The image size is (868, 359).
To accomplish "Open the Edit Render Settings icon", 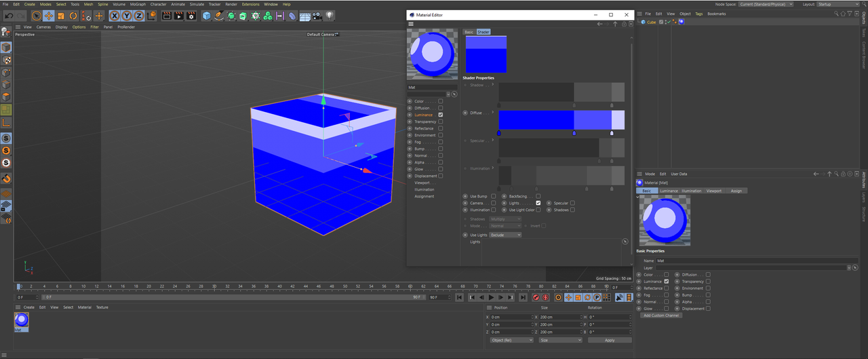I will 191,16.
